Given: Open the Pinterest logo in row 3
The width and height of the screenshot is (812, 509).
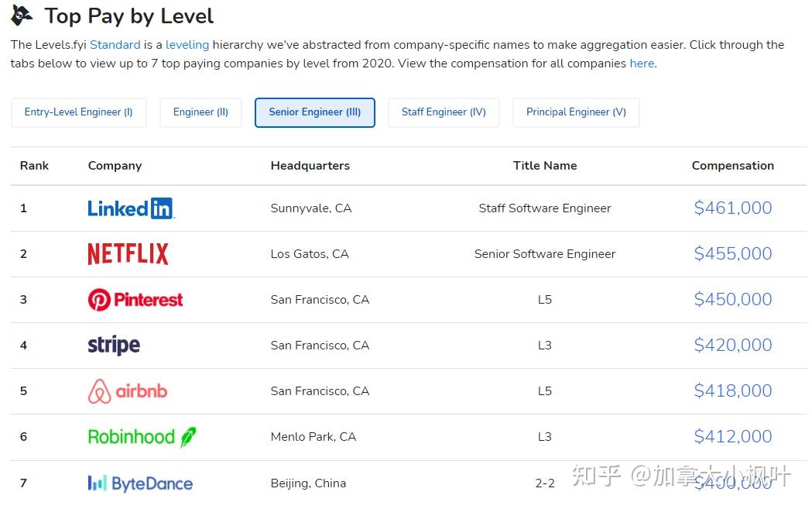Looking at the screenshot, I should (x=135, y=300).
